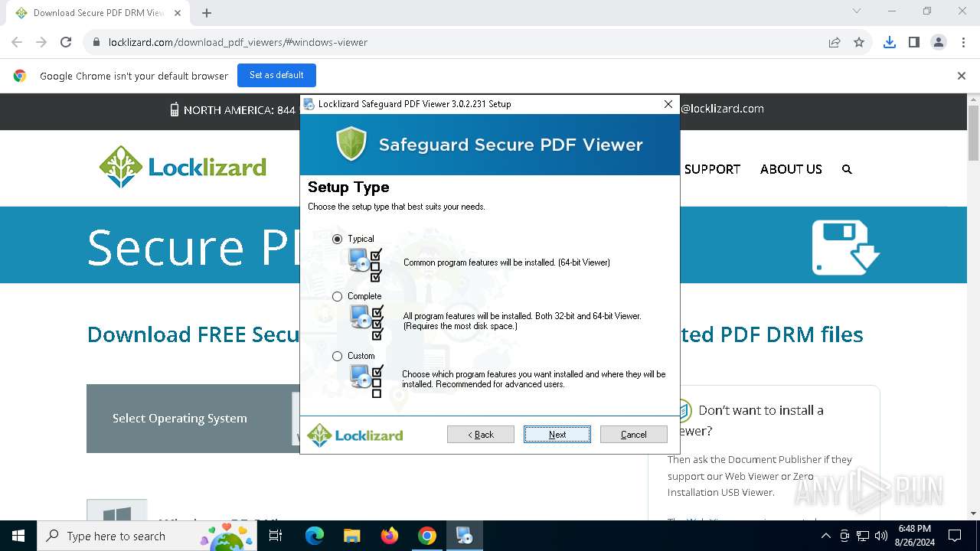Screen dimensions: 980x551
Task: Bookmark this page with the star icon
Action: (x=859, y=42)
